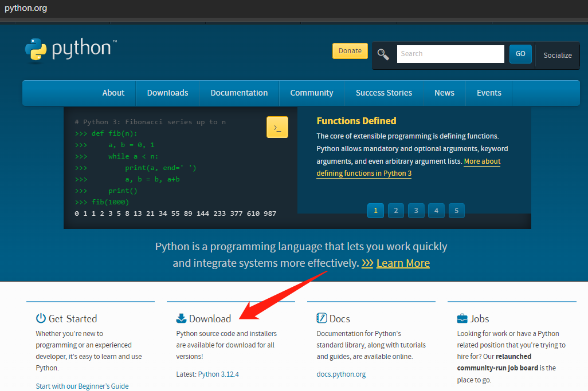The image size is (588, 391).
Task: Show slide 2 of code examples
Action: [395, 211]
